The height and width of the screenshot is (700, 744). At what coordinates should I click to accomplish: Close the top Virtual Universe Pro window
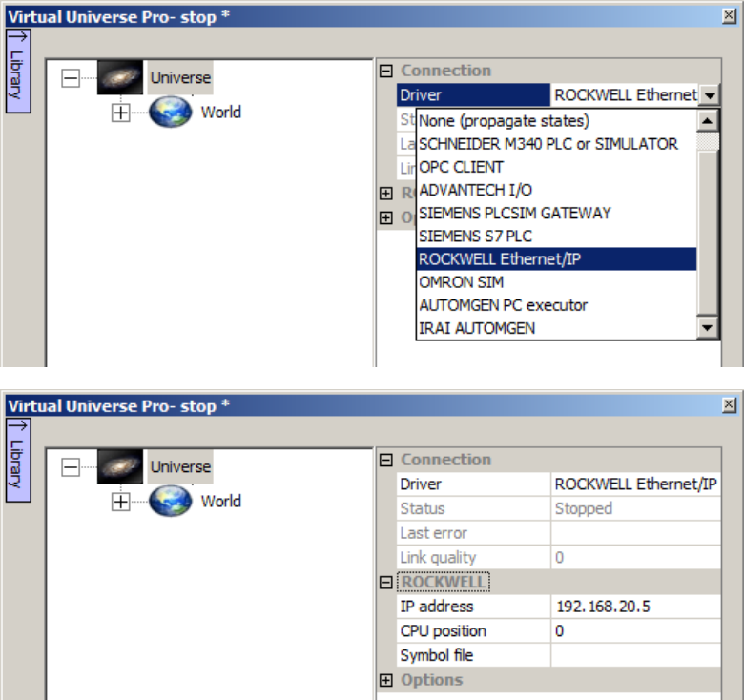[730, 16]
